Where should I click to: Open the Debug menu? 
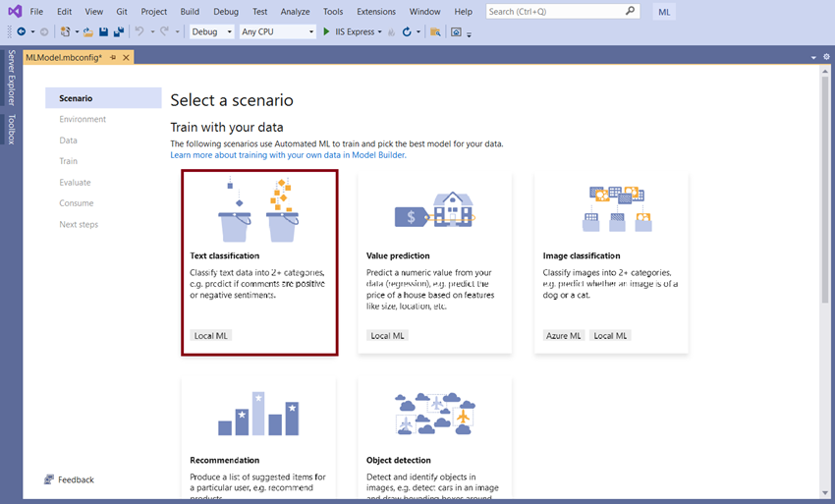226,11
